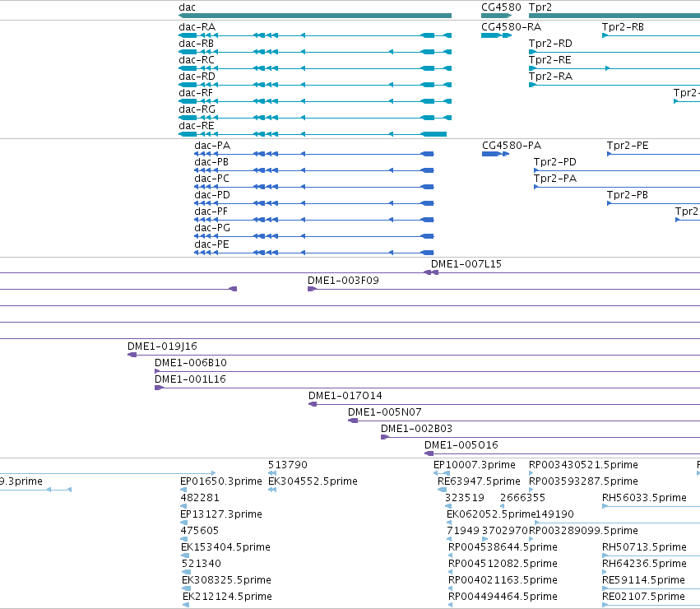Select clone DME1-019J16 label
This screenshot has width=700, height=609.
(162, 346)
